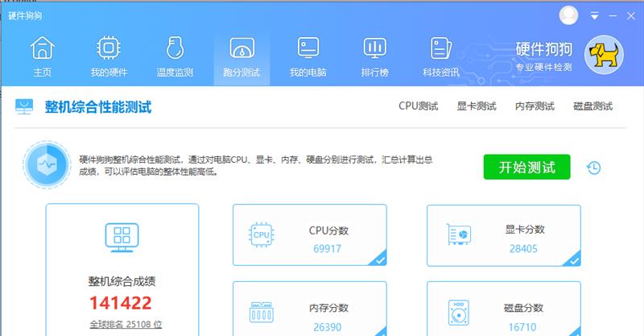Image resolution: width=644 pixels, height=336 pixels.
Task: Click the 全球排名 25108 位 link
Action: coord(126,325)
